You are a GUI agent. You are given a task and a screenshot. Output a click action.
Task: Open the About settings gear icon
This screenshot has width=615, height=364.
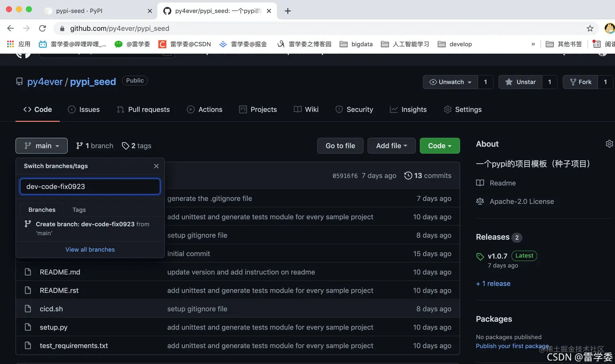point(609,144)
